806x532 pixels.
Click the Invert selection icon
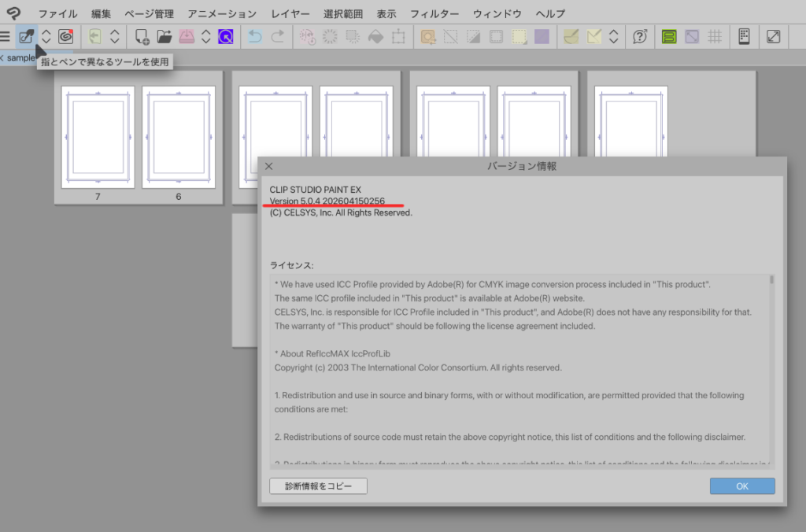tap(473, 36)
